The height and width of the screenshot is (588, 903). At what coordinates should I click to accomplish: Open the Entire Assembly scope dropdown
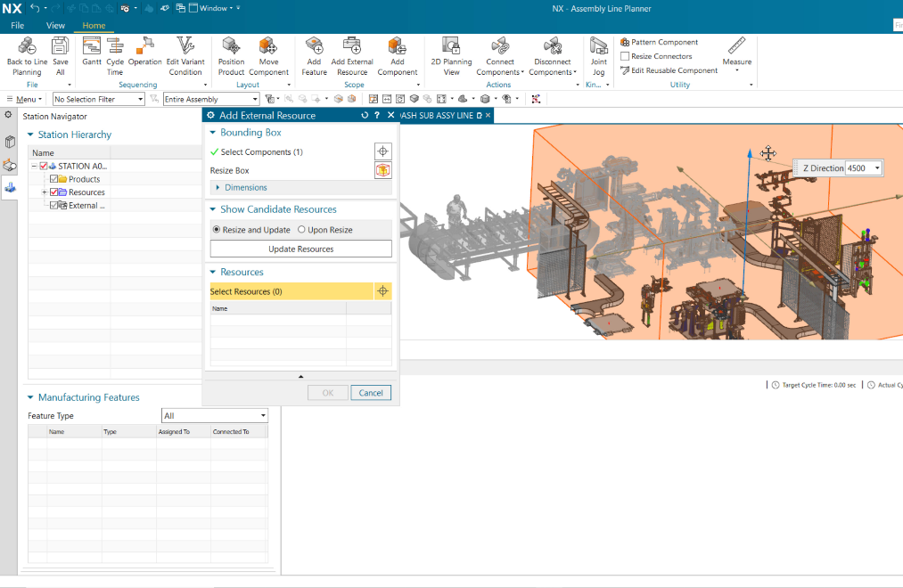coord(211,99)
